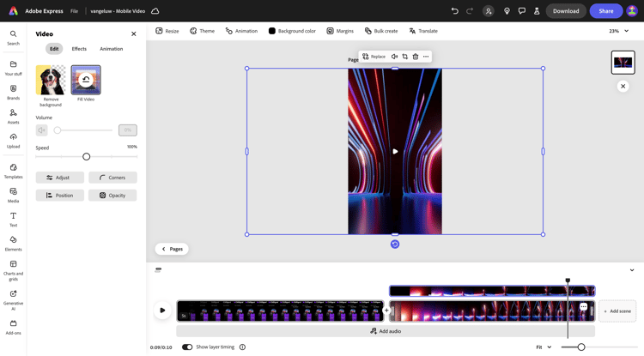Select the Remove background option

pos(51,81)
